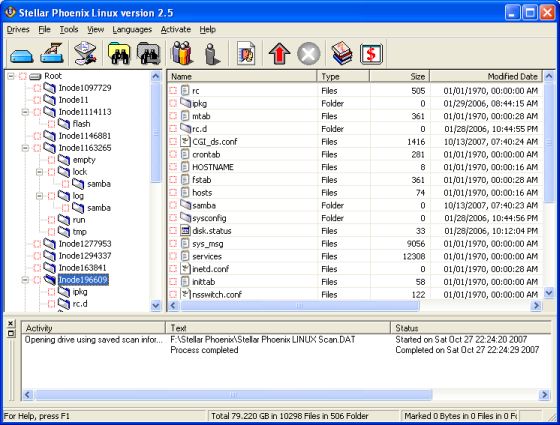
Task: Check the box for mtab file
Action: 173,116
